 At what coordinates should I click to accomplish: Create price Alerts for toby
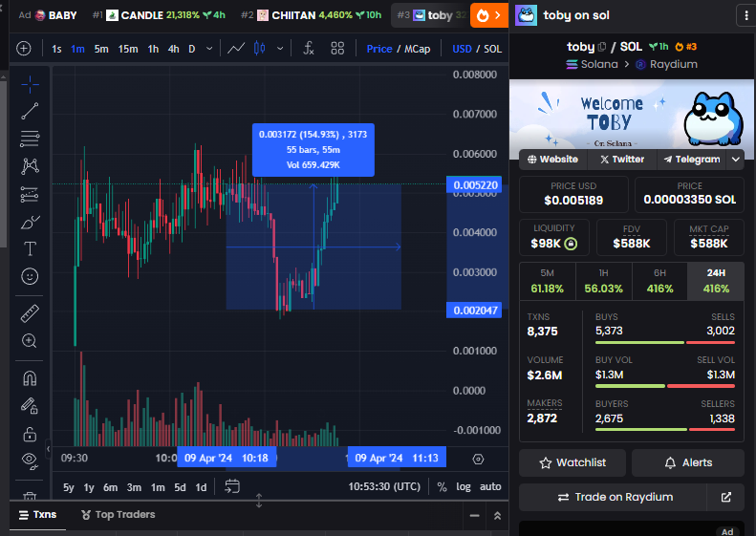tap(688, 462)
